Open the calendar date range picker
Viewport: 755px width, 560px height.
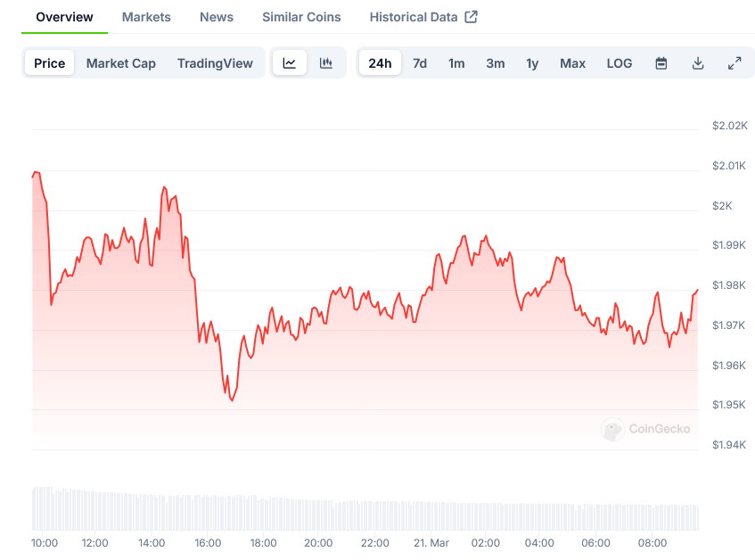click(x=661, y=63)
